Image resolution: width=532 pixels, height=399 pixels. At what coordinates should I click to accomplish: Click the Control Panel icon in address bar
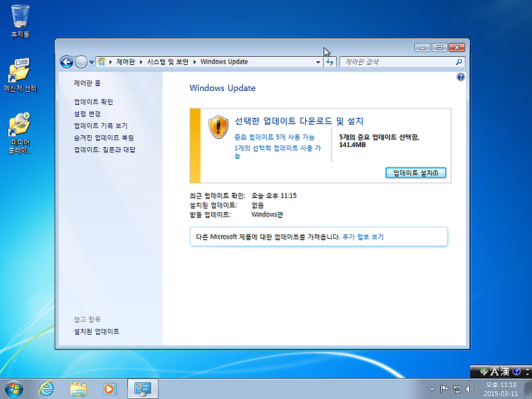(101, 62)
